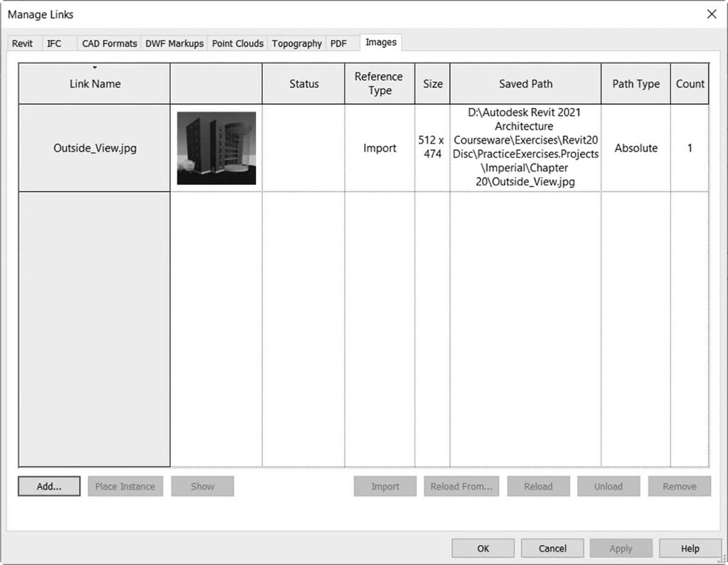Click the Import button below the table

coord(385,486)
